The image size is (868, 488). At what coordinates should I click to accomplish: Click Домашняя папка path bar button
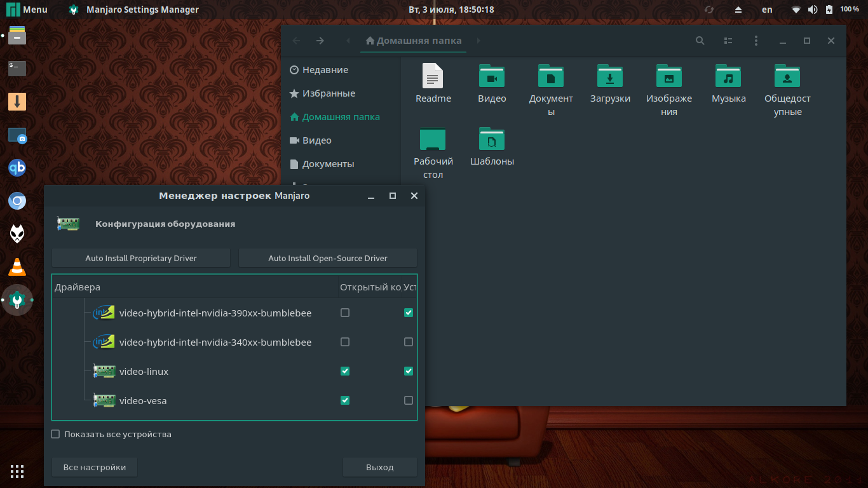click(414, 41)
